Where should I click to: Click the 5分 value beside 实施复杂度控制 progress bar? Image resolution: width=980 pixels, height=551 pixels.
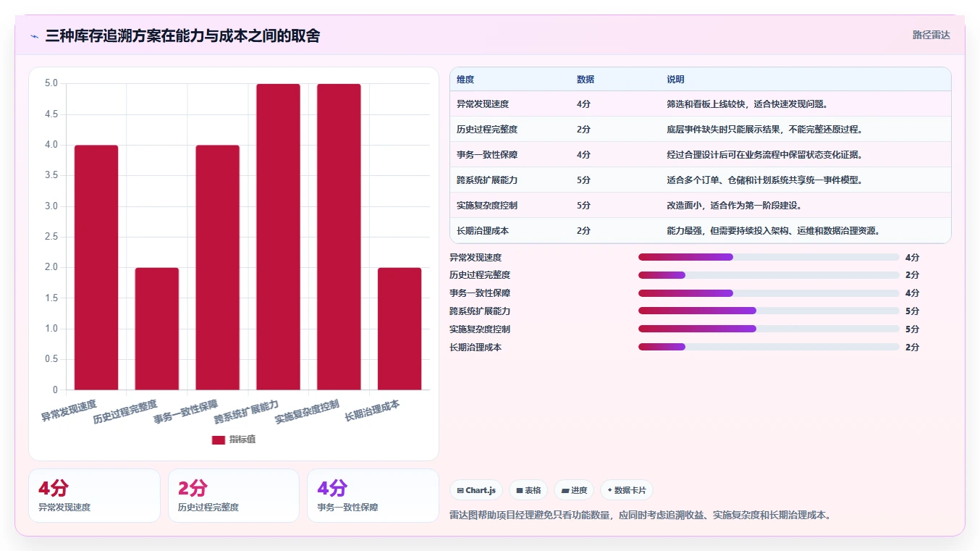(912, 329)
